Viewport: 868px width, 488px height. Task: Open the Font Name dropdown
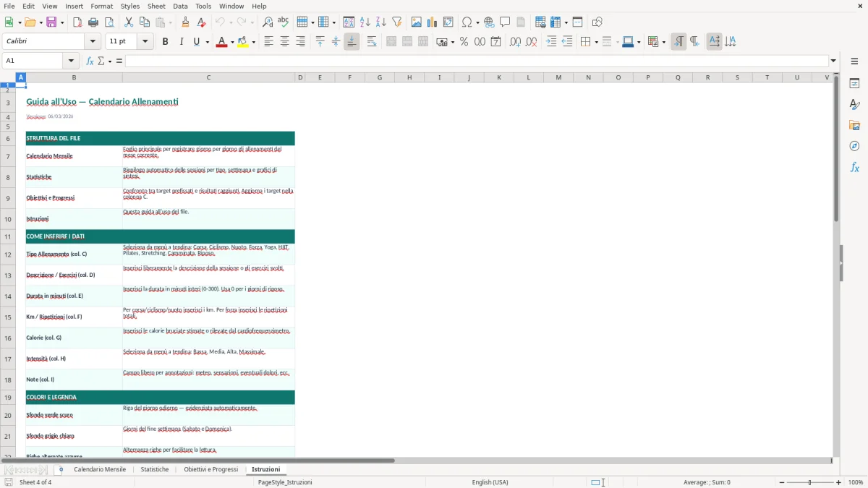[93, 42]
